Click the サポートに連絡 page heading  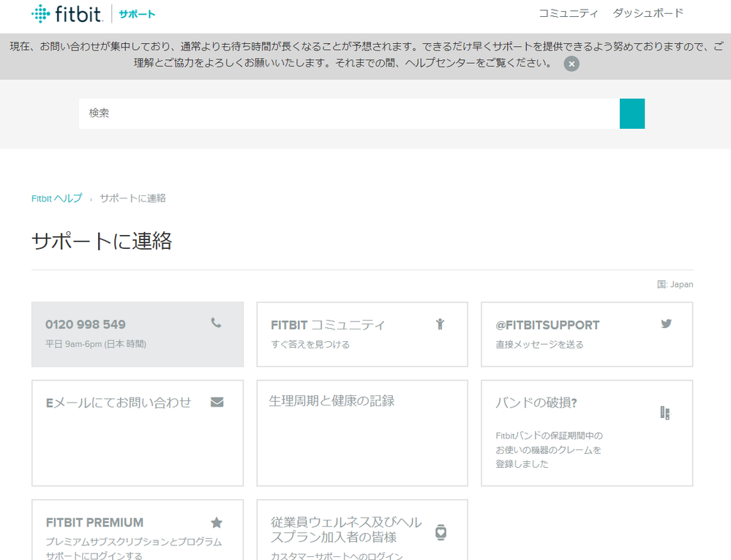pos(102,241)
